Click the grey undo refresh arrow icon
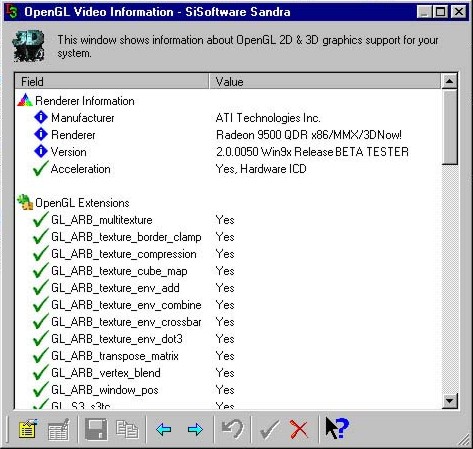 (233, 429)
